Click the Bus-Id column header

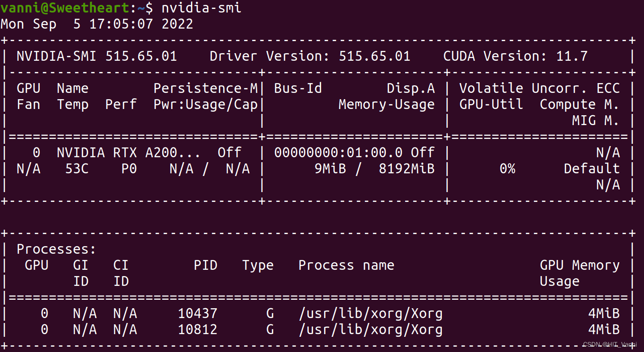click(x=298, y=88)
